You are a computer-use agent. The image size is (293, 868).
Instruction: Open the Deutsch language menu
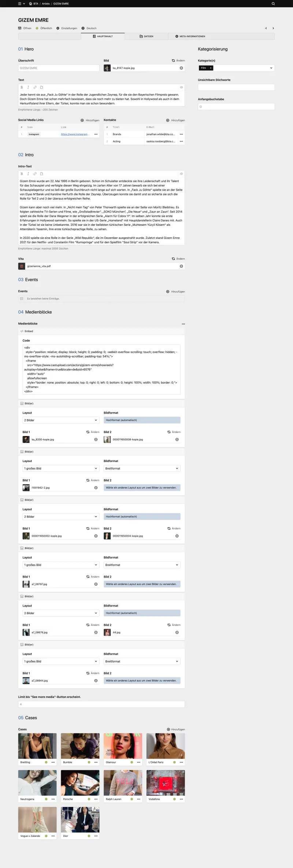(89, 28)
